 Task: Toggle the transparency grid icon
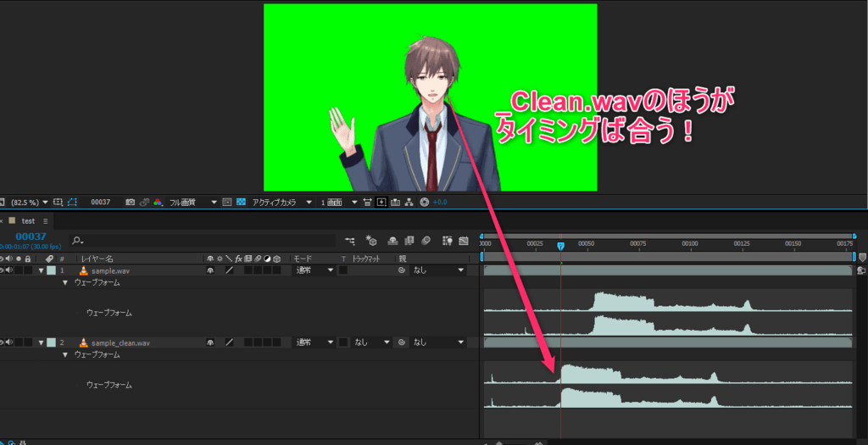tap(241, 203)
